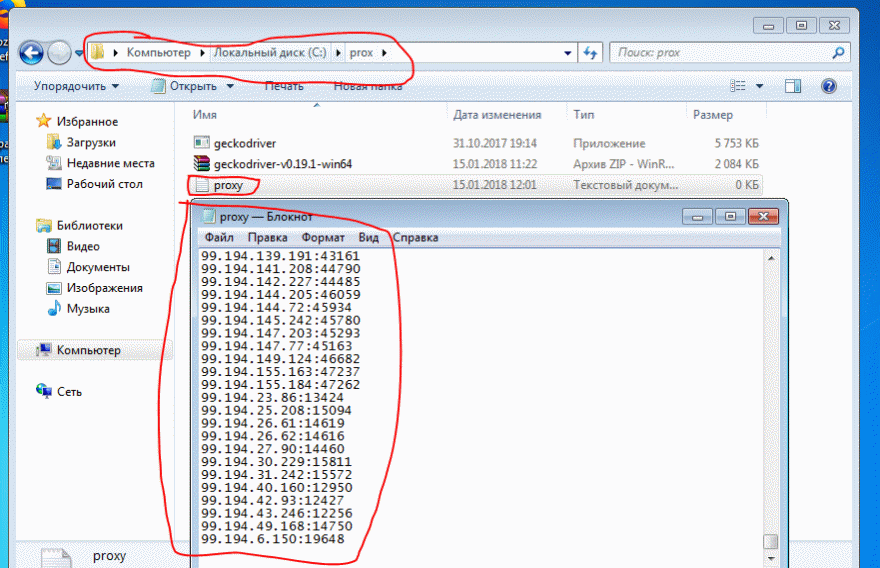880x568 pixels.
Task: Click the magnifier icon in search box
Action: click(x=838, y=53)
